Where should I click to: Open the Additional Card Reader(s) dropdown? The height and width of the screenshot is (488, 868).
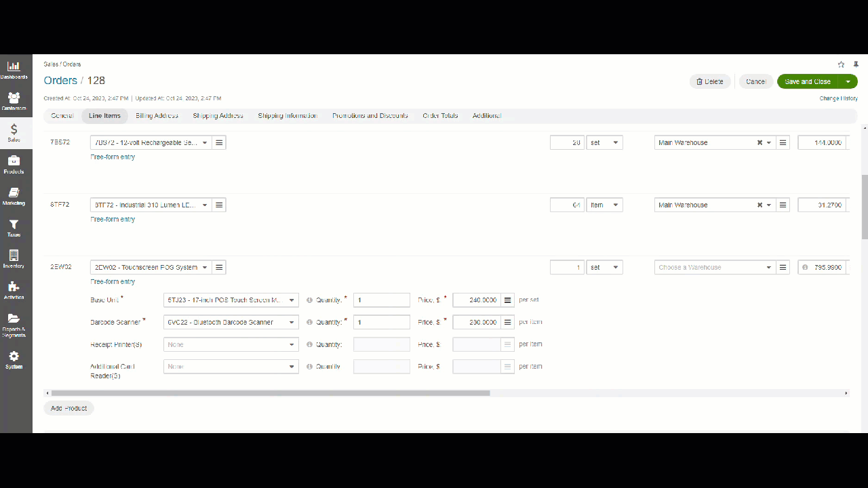231,367
